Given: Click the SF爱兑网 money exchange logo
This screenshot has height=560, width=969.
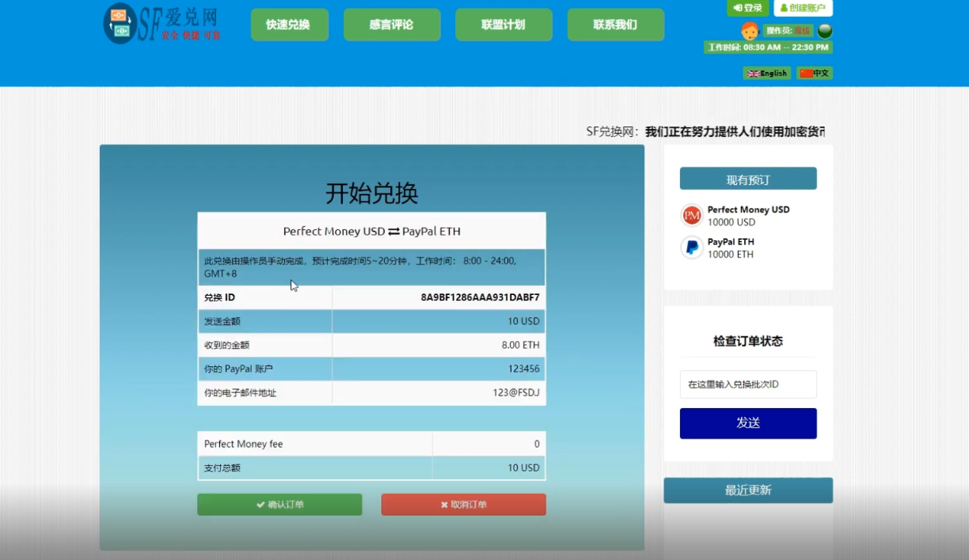Looking at the screenshot, I should pyautogui.click(x=162, y=24).
